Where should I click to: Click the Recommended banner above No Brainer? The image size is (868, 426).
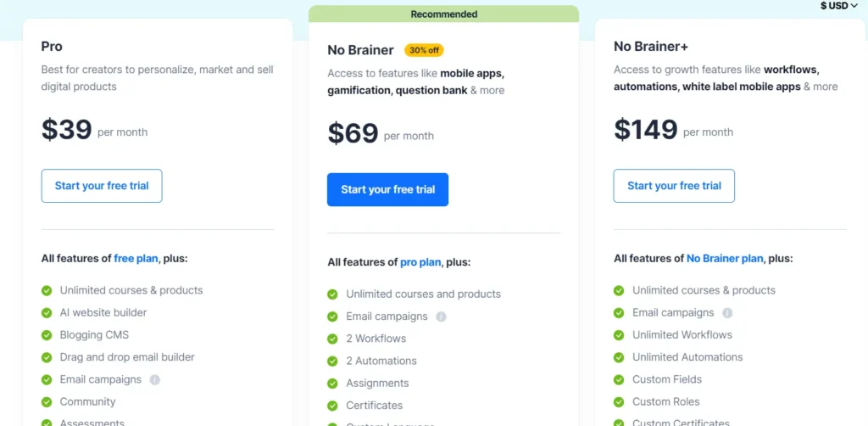tap(443, 14)
